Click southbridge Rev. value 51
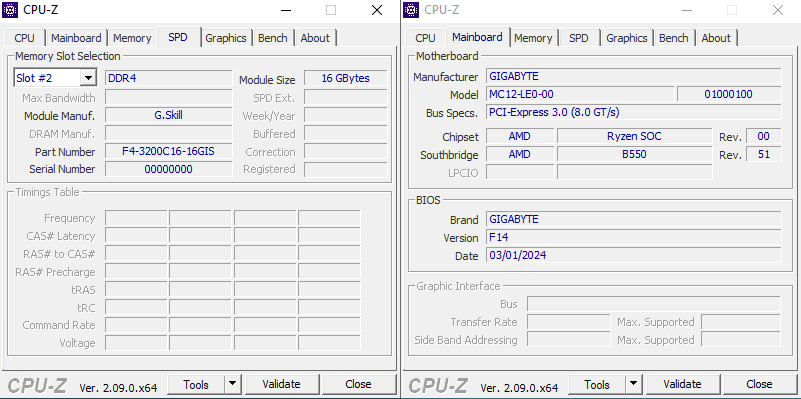This screenshot has width=801, height=399. [763, 154]
